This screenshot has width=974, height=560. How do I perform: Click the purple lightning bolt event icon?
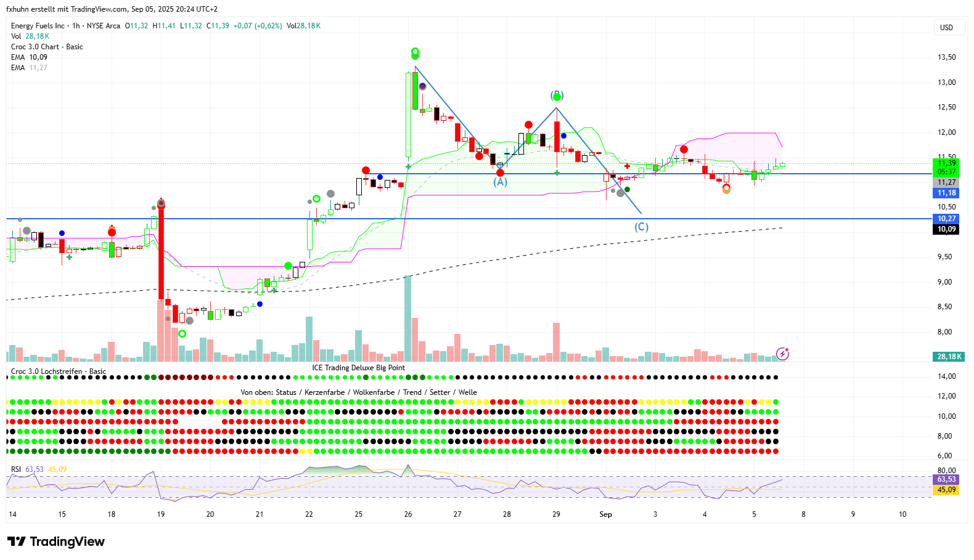click(782, 354)
